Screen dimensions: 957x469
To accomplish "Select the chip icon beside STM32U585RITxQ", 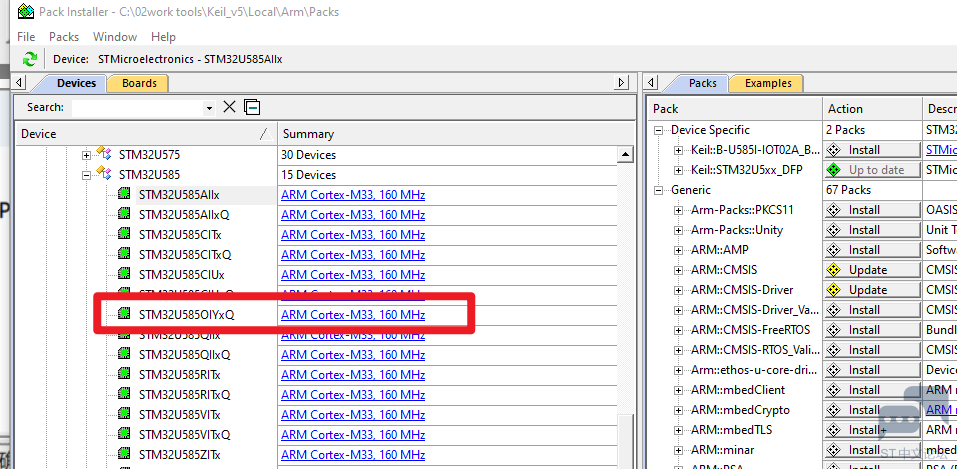I will click(x=125, y=394).
